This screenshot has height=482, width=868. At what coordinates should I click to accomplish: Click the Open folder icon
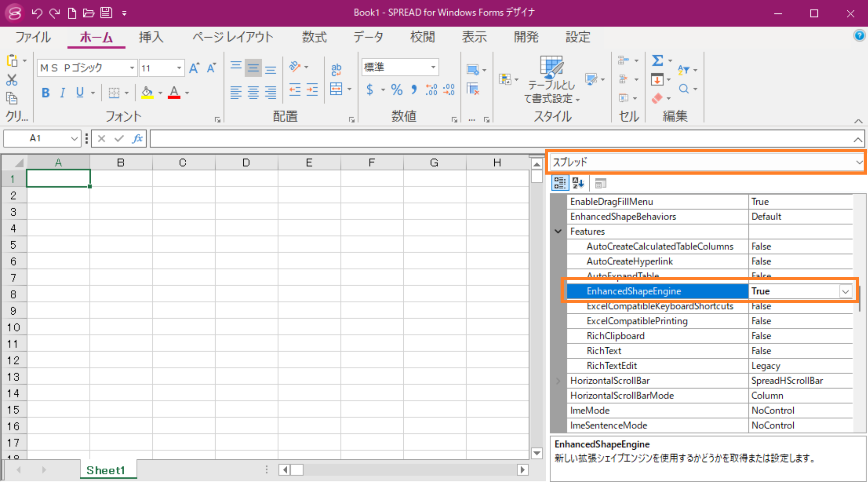tap(89, 13)
